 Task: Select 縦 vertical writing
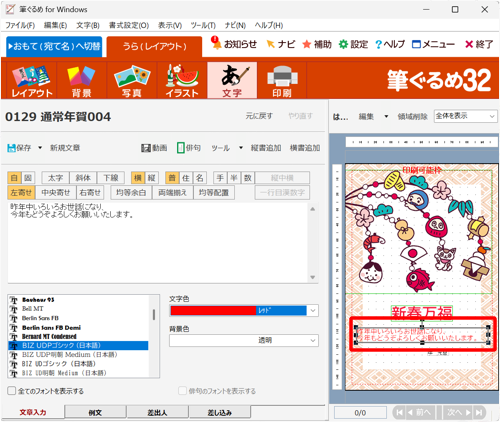152,178
